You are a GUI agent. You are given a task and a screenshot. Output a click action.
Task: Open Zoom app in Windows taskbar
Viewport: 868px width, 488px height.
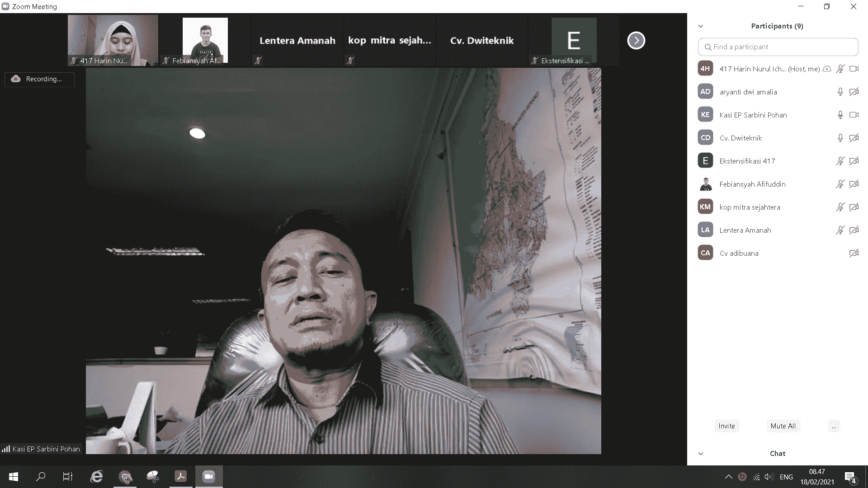click(x=208, y=476)
